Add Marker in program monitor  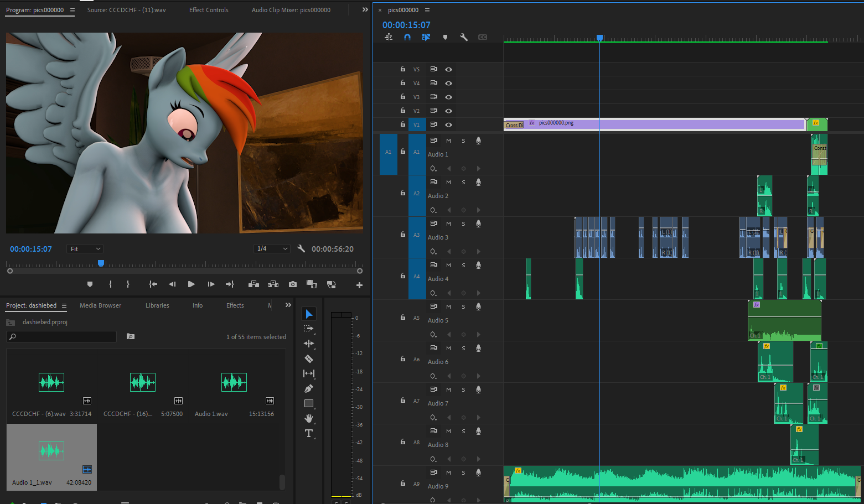90,284
